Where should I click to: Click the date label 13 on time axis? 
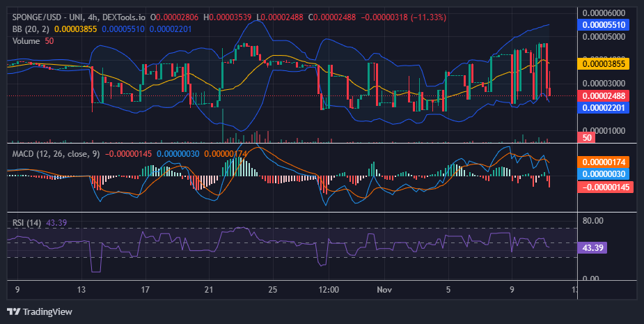(81, 289)
